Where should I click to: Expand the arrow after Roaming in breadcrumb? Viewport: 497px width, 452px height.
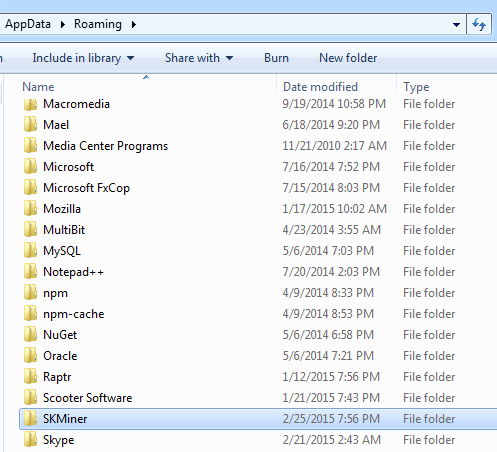(x=134, y=24)
